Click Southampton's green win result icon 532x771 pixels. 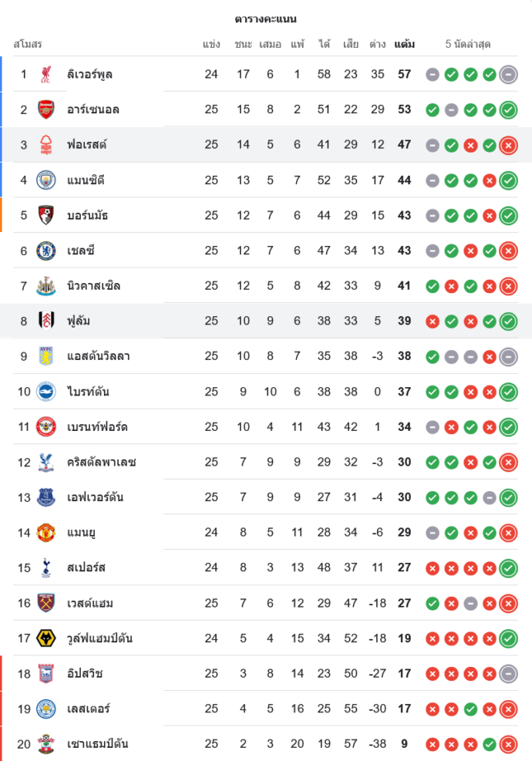489,745
